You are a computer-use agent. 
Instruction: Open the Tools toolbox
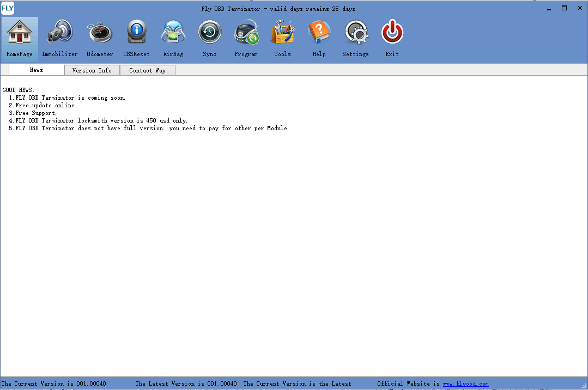pyautogui.click(x=282, y=38)
